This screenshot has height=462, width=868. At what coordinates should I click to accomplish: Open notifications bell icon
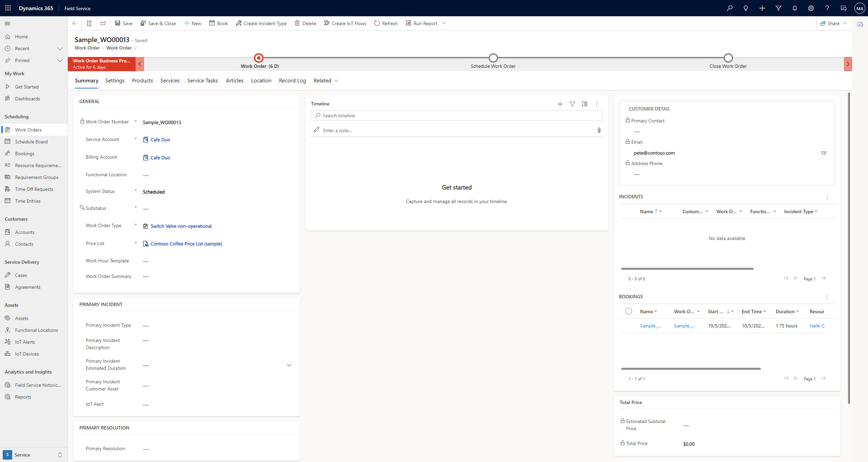794,8
